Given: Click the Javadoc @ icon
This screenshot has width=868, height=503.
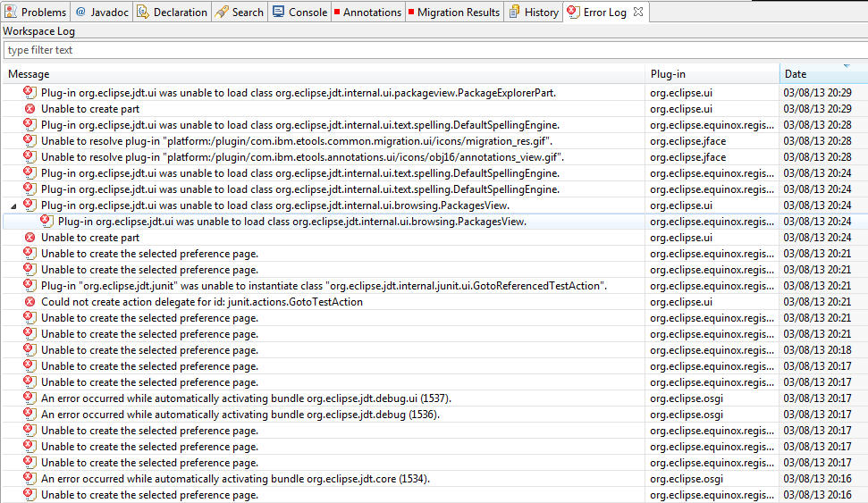Looking at the screenshot, I should coord(80,12).
